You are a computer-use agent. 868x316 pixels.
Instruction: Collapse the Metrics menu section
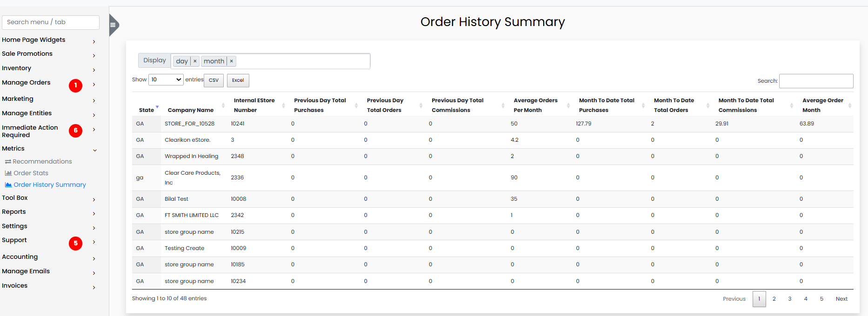[x=95, y=150]
